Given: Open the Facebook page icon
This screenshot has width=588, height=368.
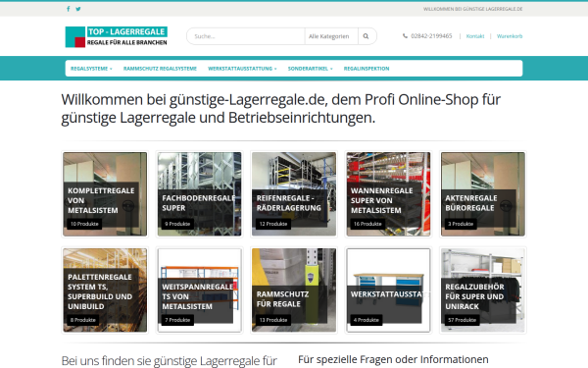Looking at the screenshot, I should pyautogui.click(x=69, y=9).
